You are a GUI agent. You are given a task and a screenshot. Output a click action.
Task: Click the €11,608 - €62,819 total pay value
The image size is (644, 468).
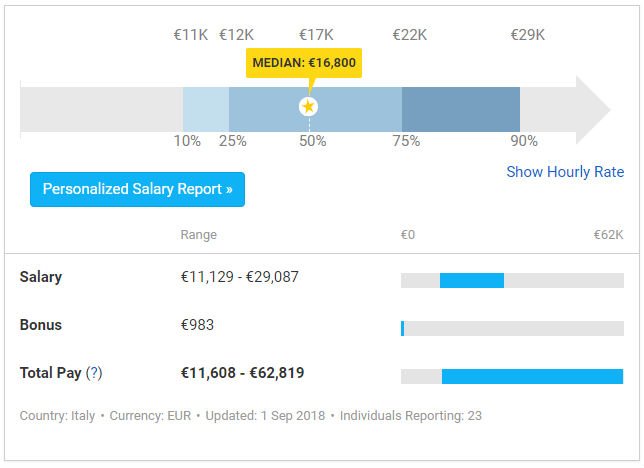click(x=242, y=373)
